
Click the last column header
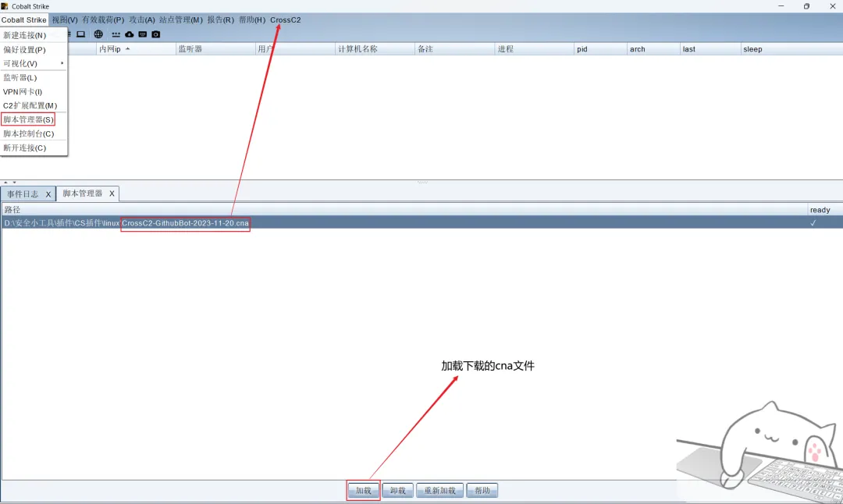pyautogui.click(x=711, y=49)
